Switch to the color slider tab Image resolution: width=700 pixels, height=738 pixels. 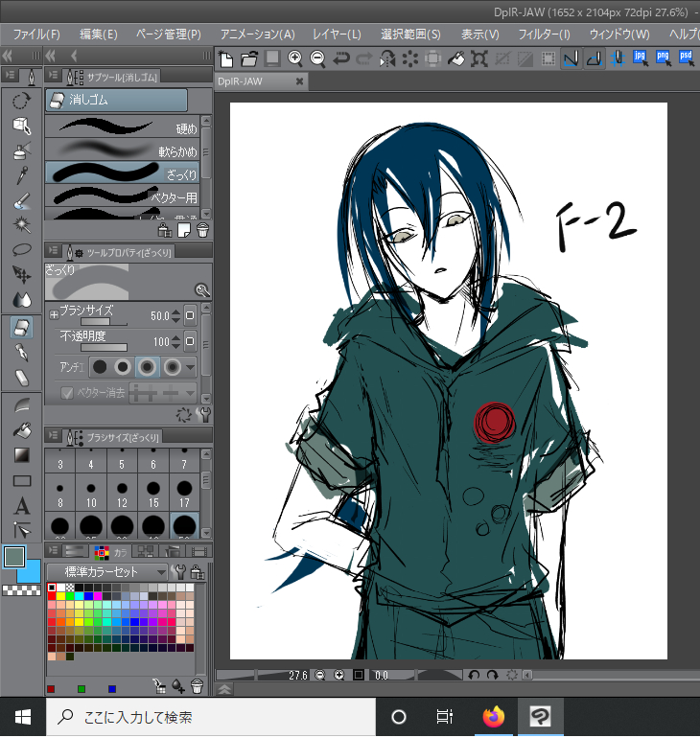coord(76,550)
